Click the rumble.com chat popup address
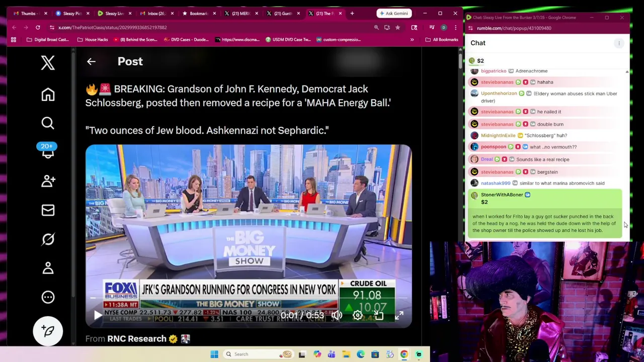 514,28
